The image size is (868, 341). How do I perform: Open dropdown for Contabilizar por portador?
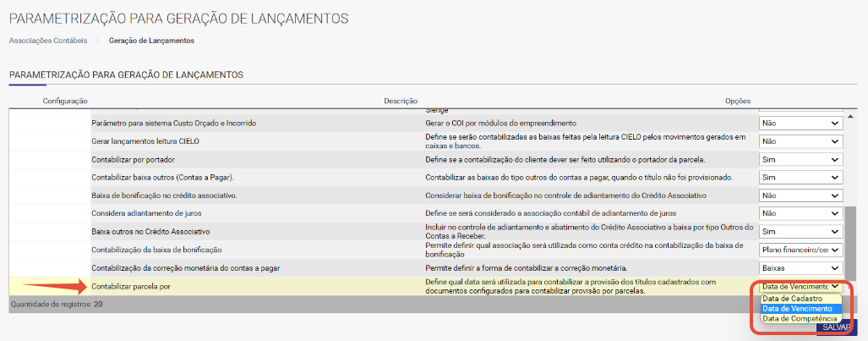click(x=800, y=160)
